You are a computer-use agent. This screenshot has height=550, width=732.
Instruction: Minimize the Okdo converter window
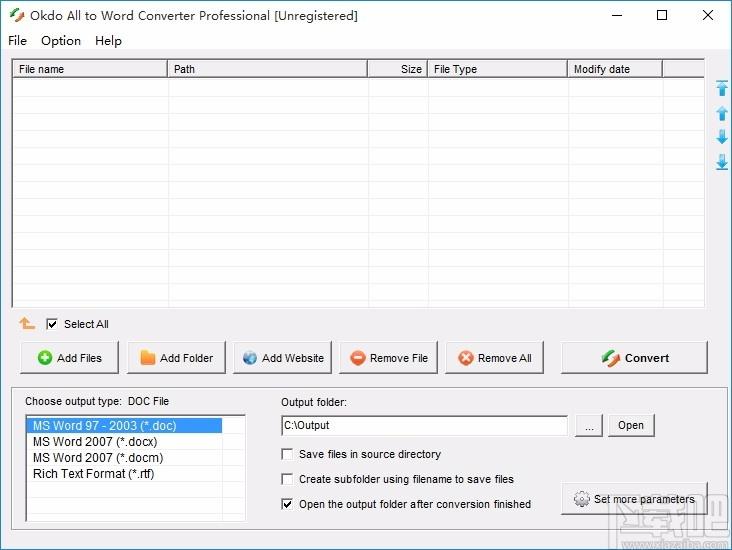point(617,15)
